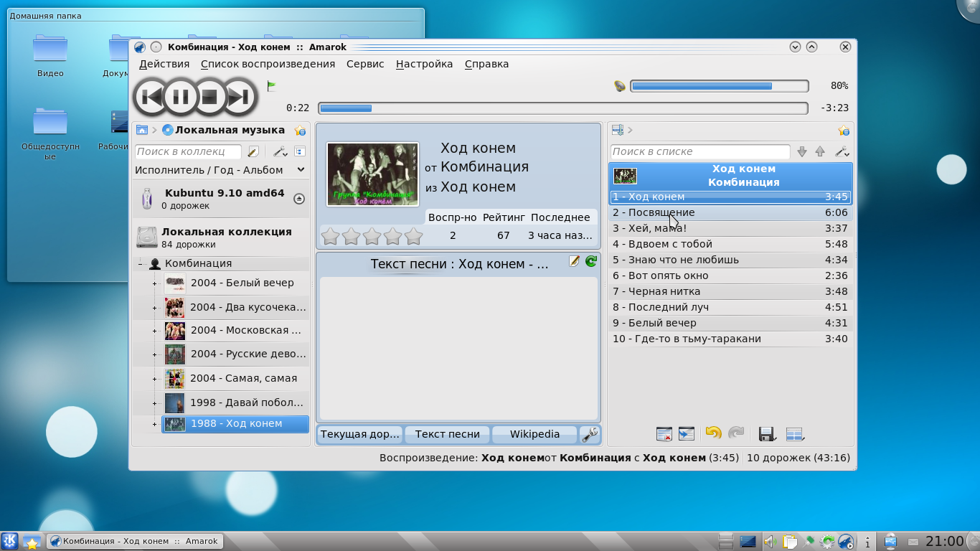Redo the playlist change
This screenshot has width=980, height=551.
pyautogui.click(x=736, y=433)
